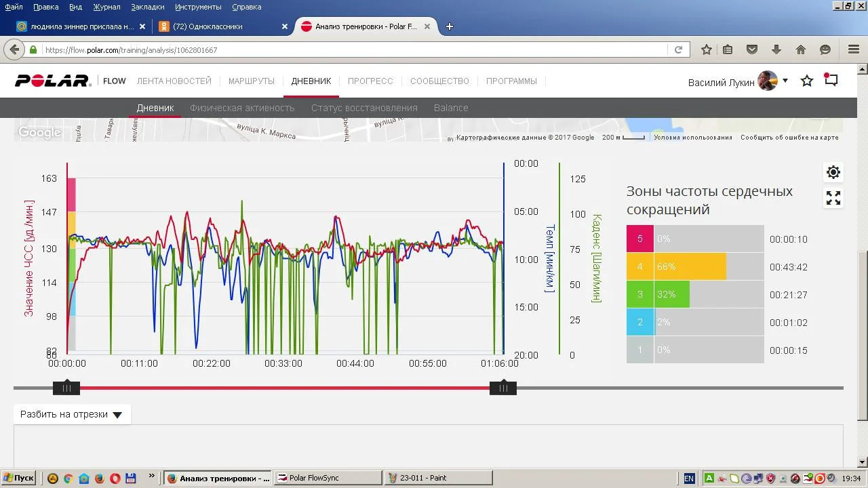
Task: Bookmark this page with the browser star
Action: point(707,49)
